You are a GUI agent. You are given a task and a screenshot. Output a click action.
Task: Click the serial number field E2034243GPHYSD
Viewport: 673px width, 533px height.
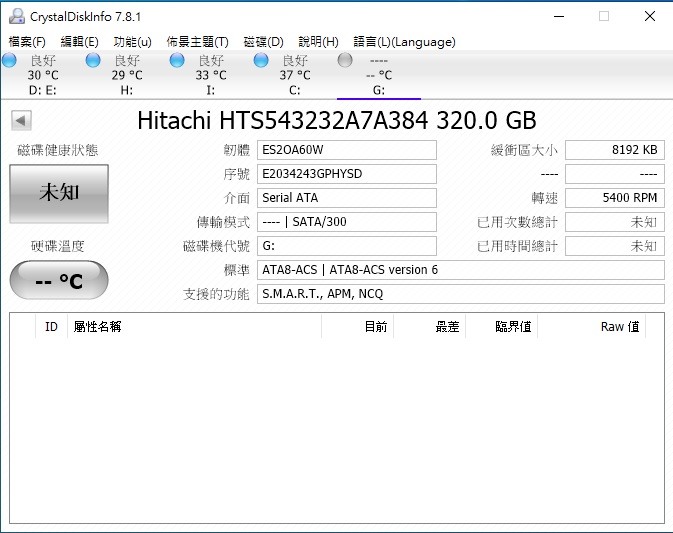click(x=347, y=174)
